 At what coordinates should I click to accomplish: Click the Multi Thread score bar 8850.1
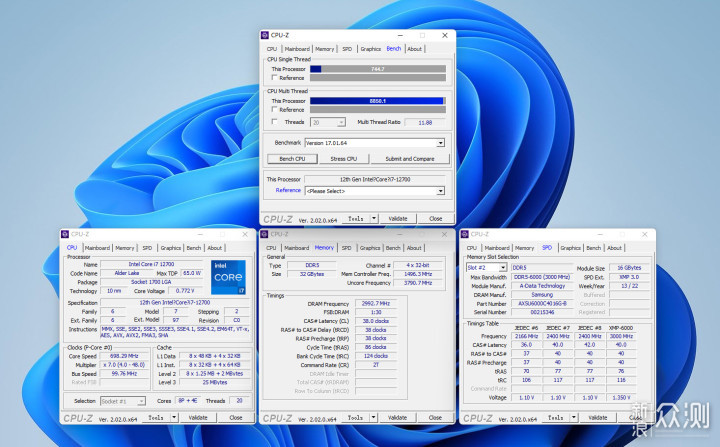pyautogui.click(x=378, y=101)
